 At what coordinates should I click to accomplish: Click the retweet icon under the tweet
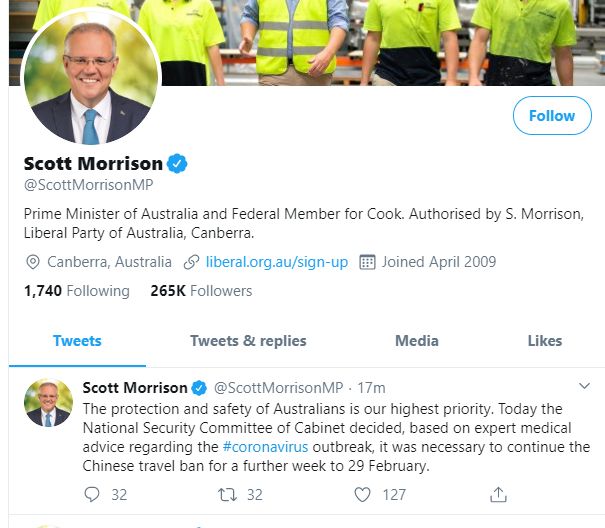tap(226, 494)
